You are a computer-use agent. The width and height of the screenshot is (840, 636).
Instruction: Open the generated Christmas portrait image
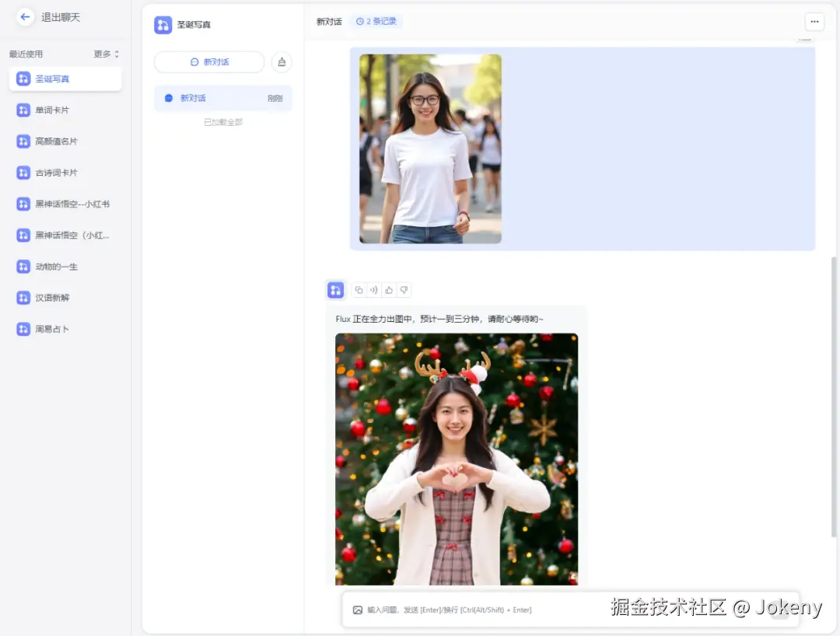tap(457, 459)
